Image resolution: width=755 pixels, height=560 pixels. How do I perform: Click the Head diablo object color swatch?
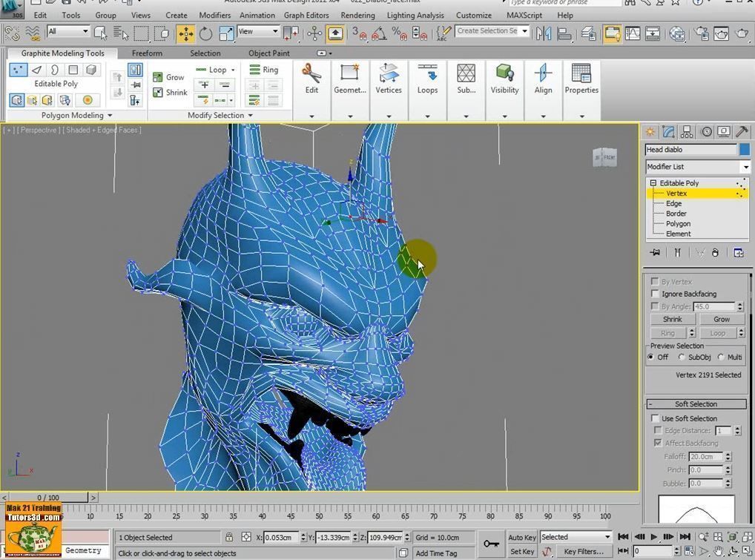pyautogui.click(x=745, y=149)
